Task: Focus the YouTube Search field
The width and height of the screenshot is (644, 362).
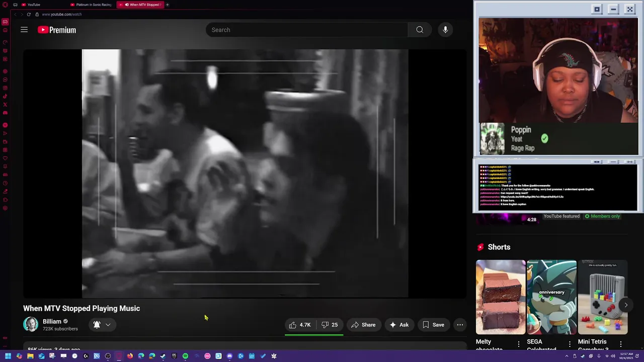Action: pyautogui.click(x=307, y=30)
